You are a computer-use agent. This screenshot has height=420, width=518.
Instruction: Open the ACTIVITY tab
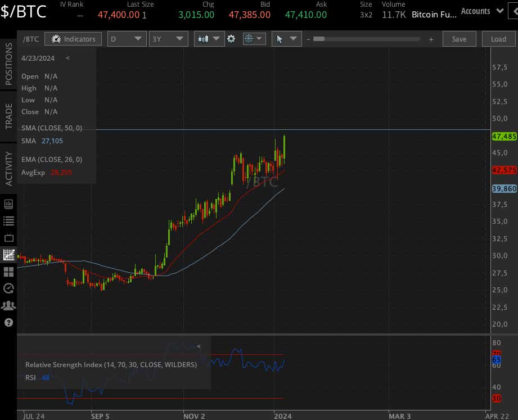tap(8, 158)
